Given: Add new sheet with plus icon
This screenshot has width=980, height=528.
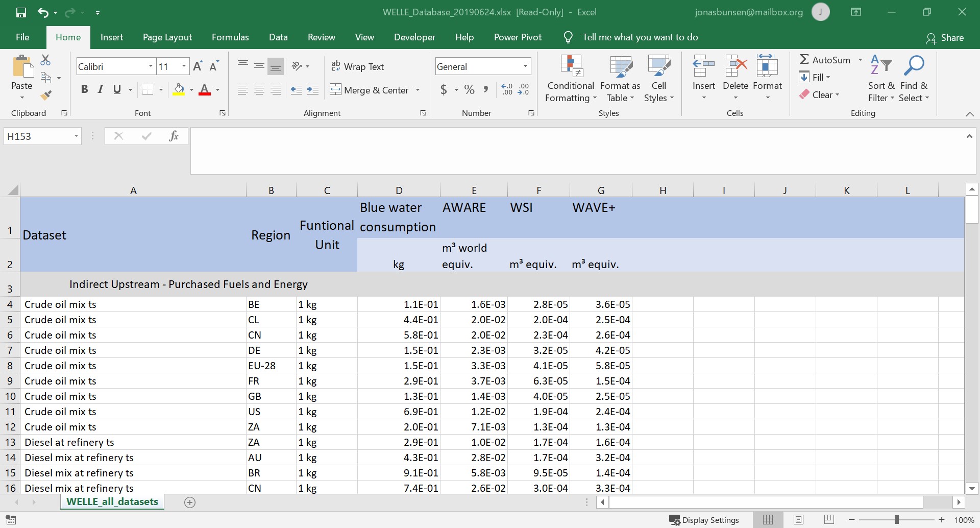Looking at the screenshot, I should pos(190,502).
